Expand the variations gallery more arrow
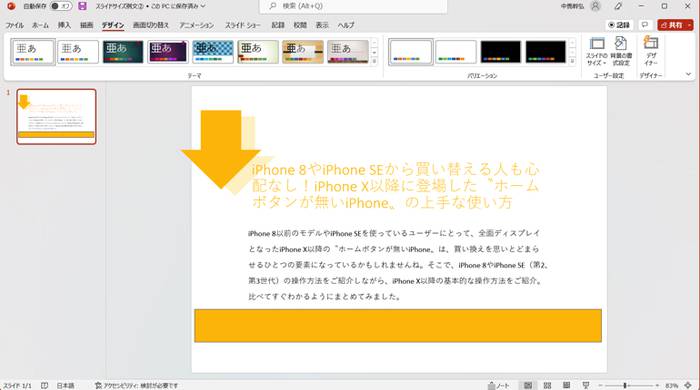700x390 pixels. 572,61
